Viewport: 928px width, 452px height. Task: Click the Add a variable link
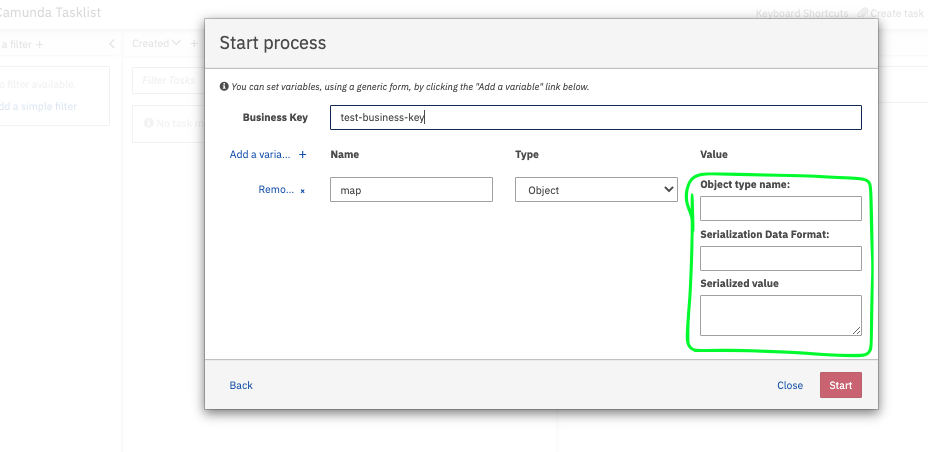pyautogui.click(x=260, y=155)
